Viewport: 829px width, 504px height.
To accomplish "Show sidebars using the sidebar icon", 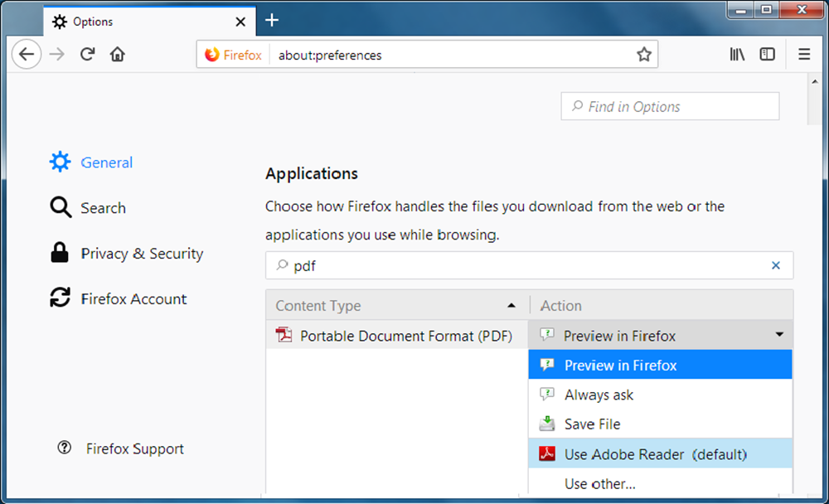I will pyautogui.click(x=768, y=55).
